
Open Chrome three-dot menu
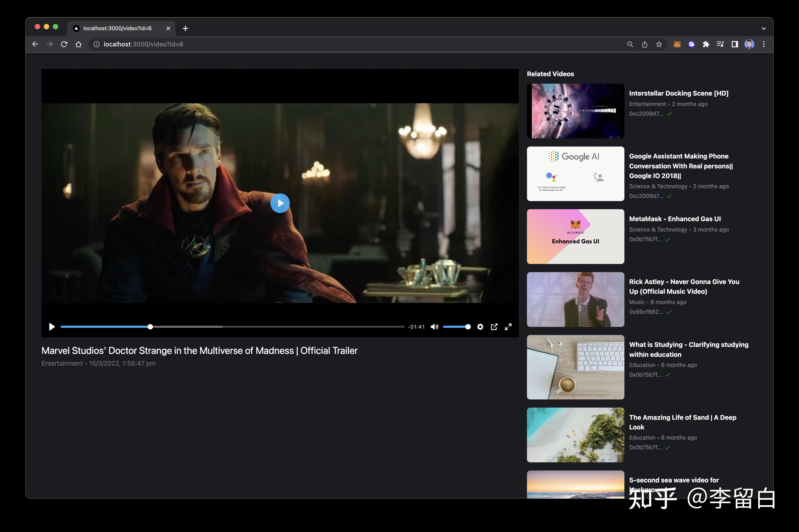click(764, 44)
